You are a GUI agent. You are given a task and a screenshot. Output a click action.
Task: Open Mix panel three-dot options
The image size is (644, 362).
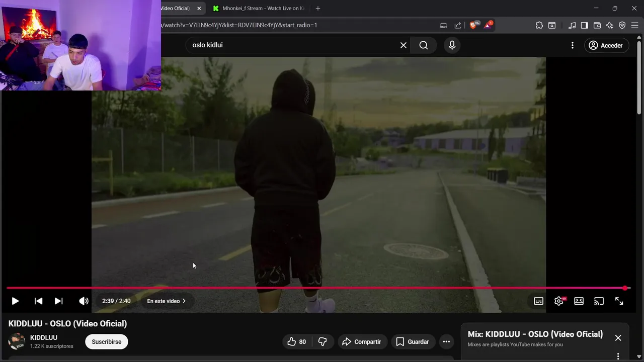click(x=618, y=356)
